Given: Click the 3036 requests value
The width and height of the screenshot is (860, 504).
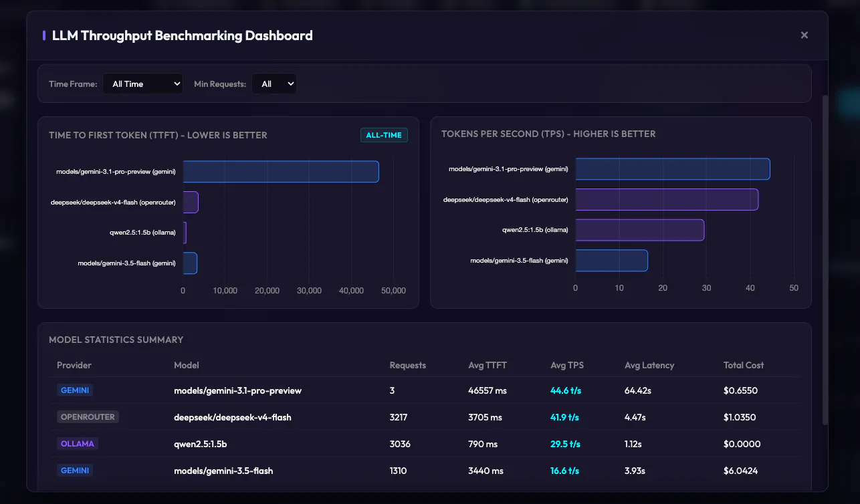Looking at the screenshot, I should pos(400,444).
